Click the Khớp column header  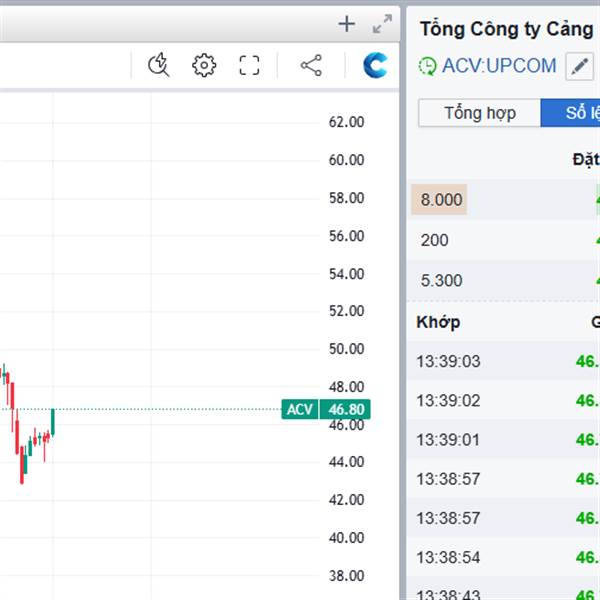(x=438, y=322)
